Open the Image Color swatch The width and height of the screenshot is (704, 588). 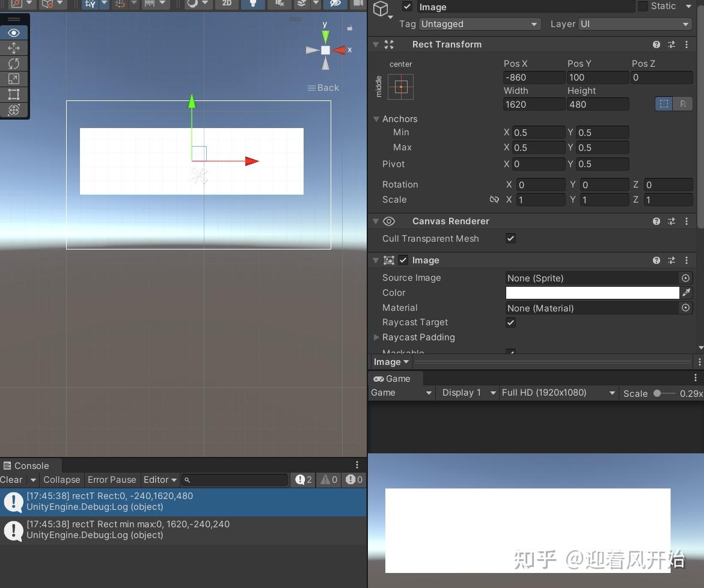tap(592, 293)
